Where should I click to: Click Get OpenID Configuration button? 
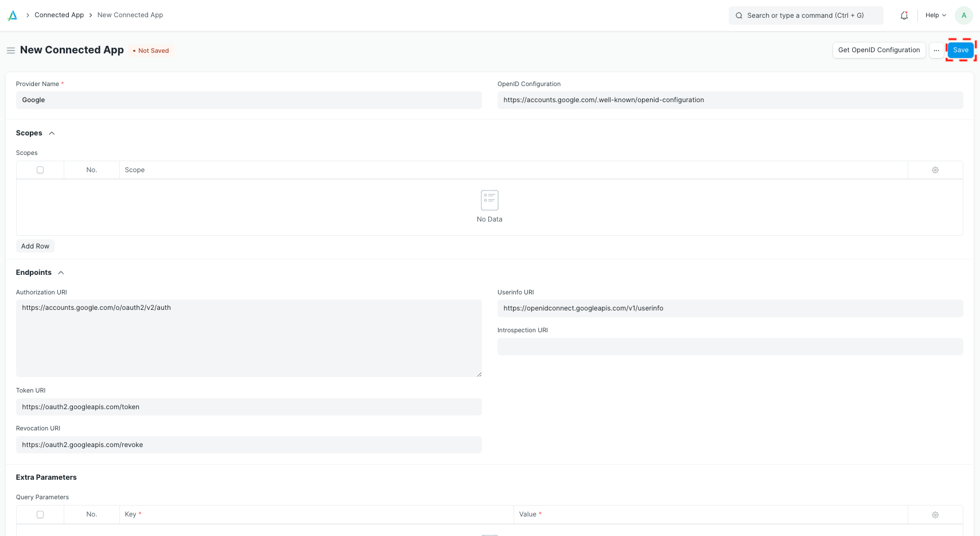tap(879, 51)
